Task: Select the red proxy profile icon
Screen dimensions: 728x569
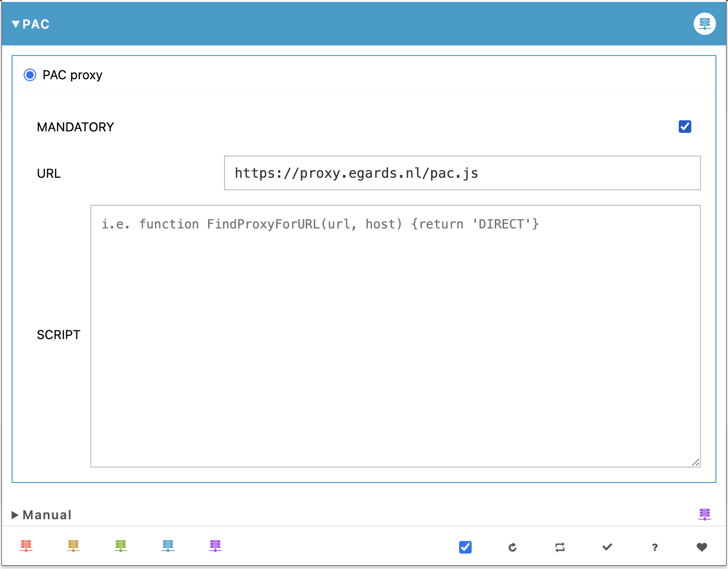Action: 26,546
